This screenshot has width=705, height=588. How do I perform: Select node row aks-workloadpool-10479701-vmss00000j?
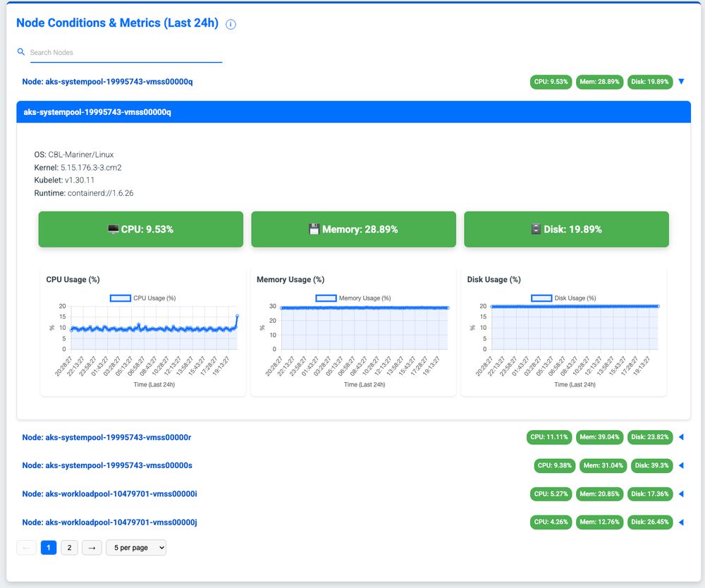click(110, 522)
